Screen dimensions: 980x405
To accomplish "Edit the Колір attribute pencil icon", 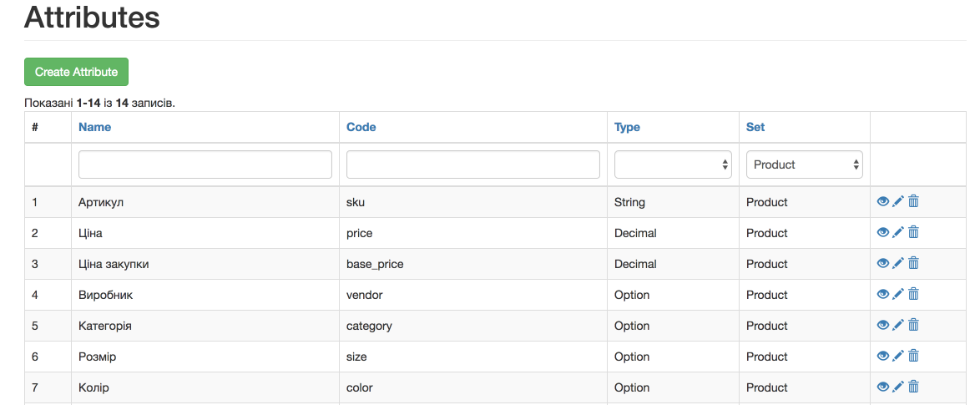I will tap(898, 387).
